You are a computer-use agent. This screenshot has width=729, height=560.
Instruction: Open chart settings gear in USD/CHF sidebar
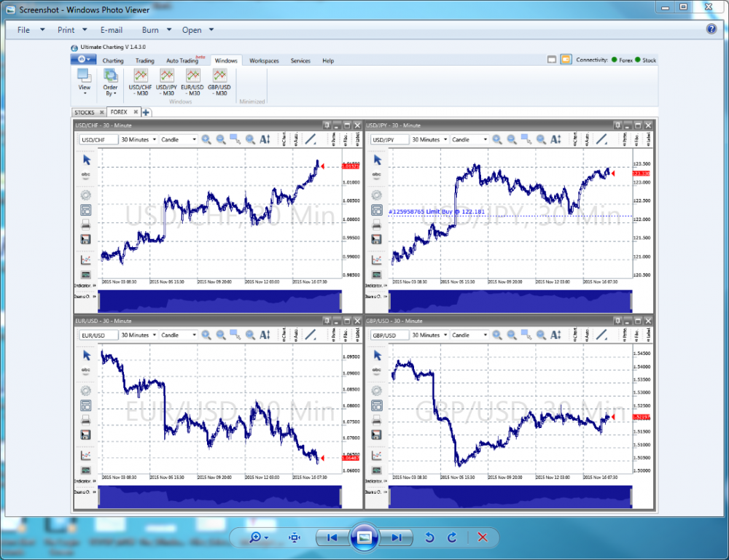click(x=85, y=195)
